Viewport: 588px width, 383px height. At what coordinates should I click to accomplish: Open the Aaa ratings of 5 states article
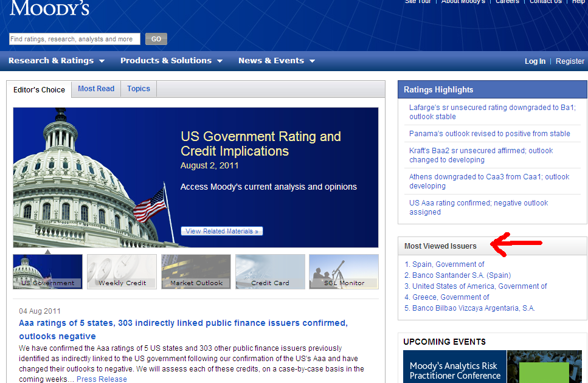[x=184, y=330]
